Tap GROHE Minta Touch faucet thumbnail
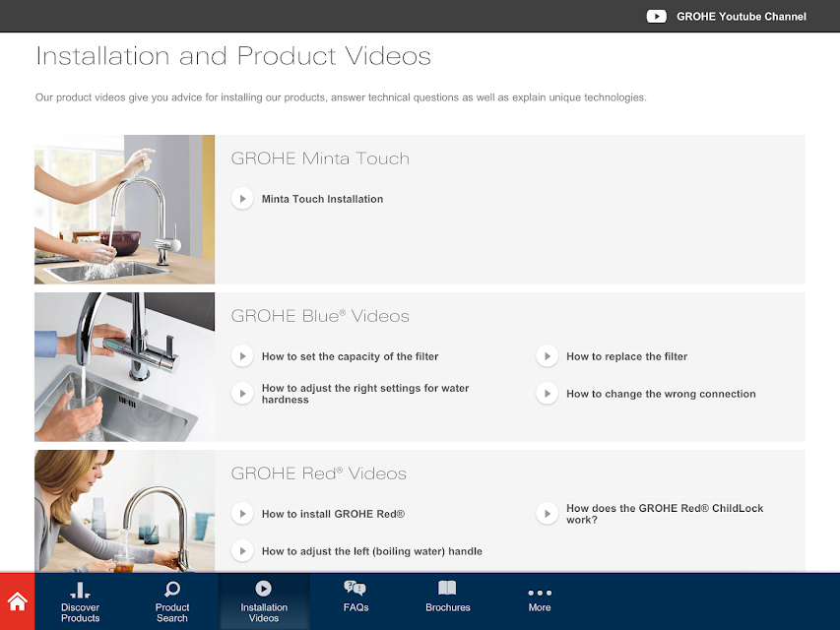This screenshot has width=840, height=630. [x=124, y=210]
